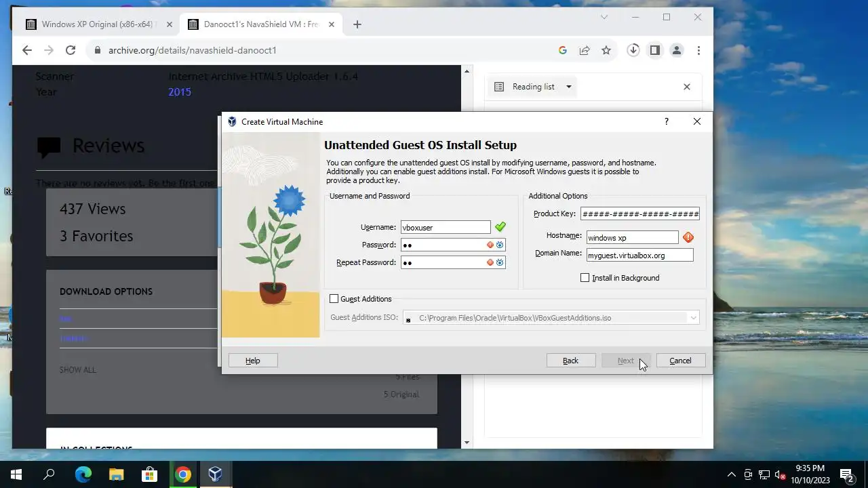Click the Back button
Image resolution: width=868 pixels, height=488 pixels.
pos(571,361)
